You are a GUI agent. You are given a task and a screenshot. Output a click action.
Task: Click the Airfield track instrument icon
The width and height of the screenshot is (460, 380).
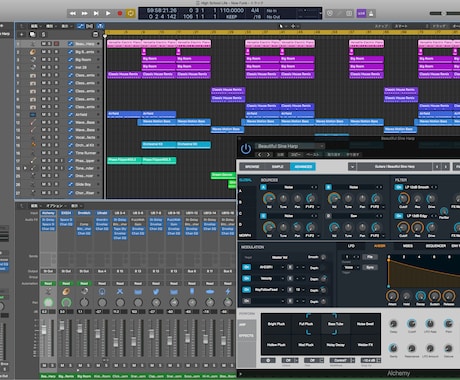pos(33,115)
